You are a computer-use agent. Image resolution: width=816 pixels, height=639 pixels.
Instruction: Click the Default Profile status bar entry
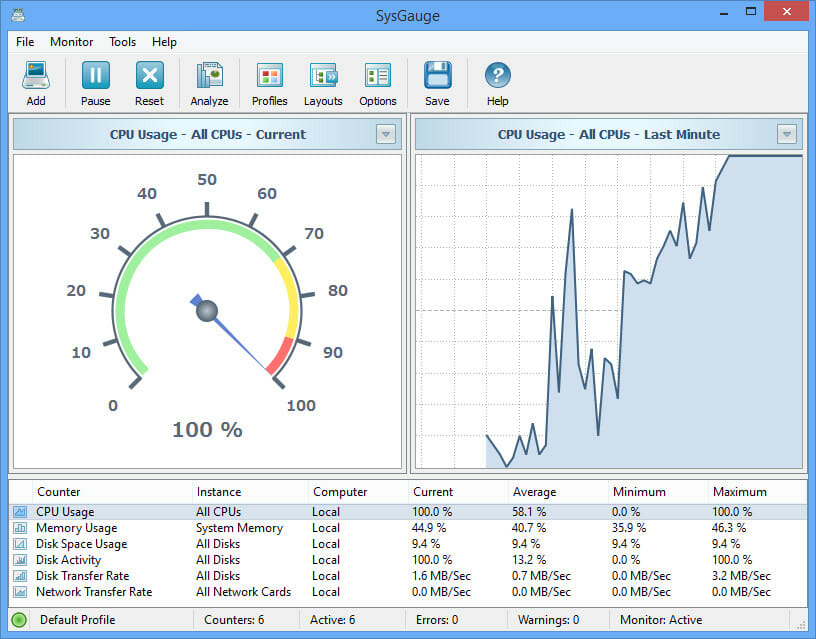pyautogui.click(x=78, y=620)
